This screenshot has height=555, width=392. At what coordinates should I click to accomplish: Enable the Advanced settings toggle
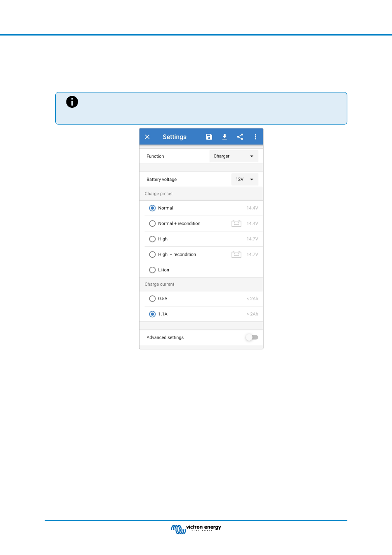[252, 337]
